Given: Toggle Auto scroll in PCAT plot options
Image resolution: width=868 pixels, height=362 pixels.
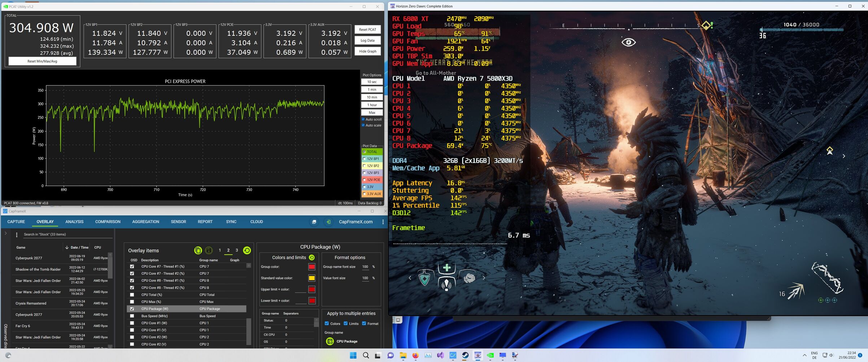Looking at the screenshot, I should (x=363, y=119).
